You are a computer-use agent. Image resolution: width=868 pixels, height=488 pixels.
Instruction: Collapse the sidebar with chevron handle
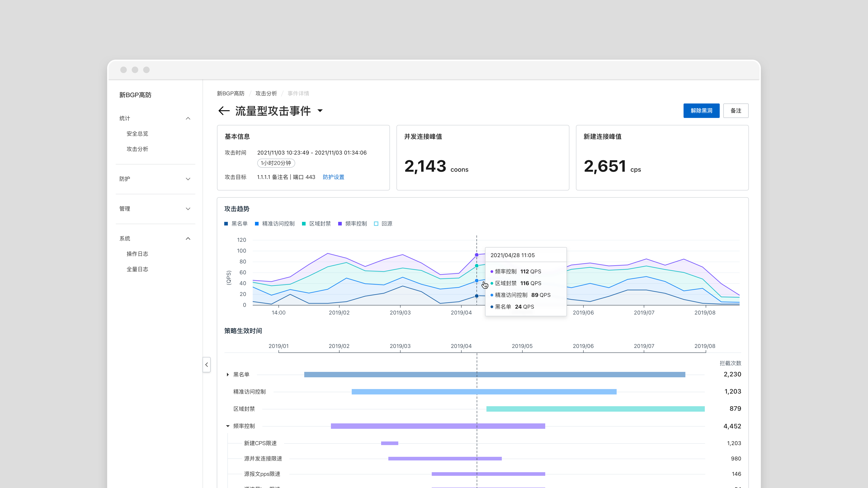point(207,364)
